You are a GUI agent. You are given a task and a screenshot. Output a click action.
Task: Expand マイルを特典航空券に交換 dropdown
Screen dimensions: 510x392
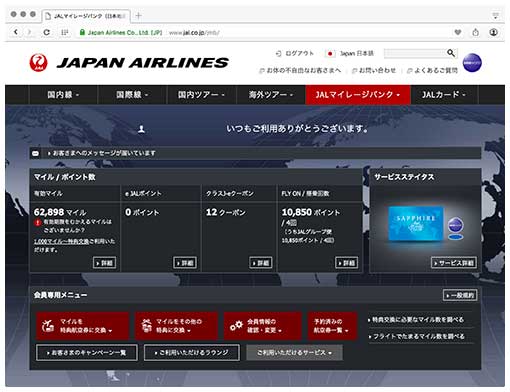point(82,326)
